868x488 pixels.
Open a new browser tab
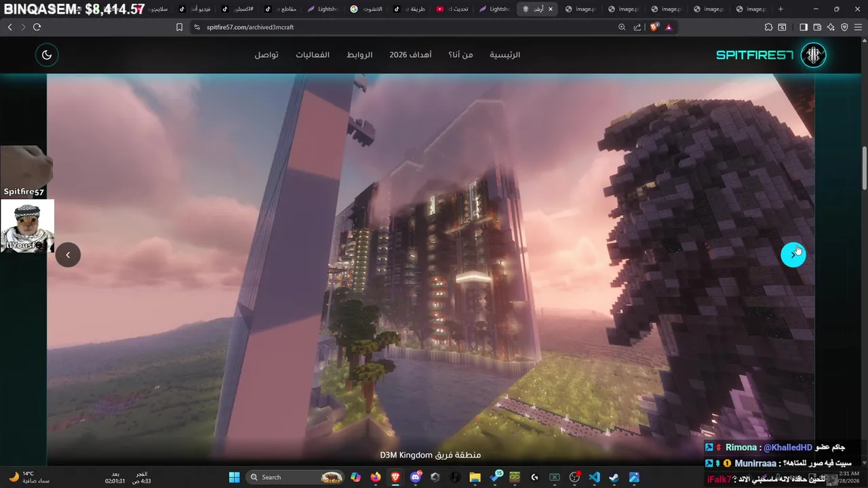[x=781, y=9]
